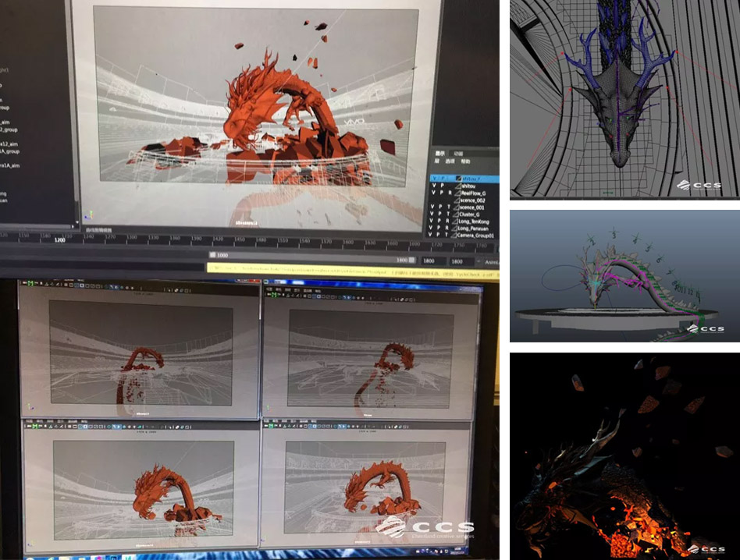Toggle visibility V of Camera_Group01 layer

430,235
